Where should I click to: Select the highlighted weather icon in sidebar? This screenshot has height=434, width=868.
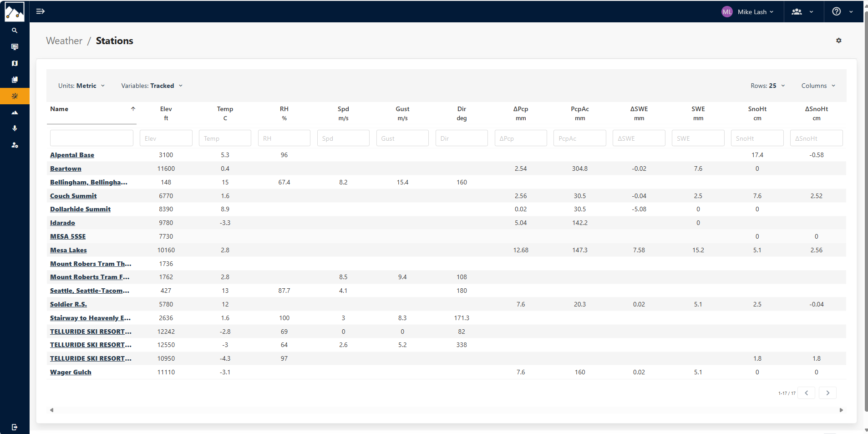15,96
